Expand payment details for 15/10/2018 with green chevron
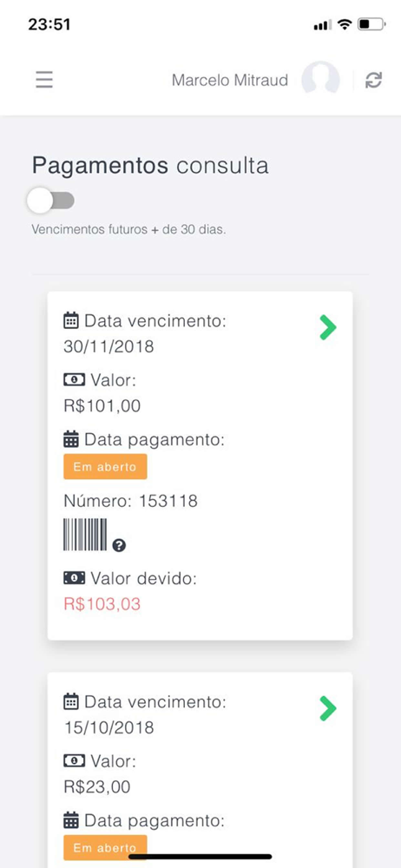This screenshot has height=868, width=401. pyautogui.click(x=328, y=708)
